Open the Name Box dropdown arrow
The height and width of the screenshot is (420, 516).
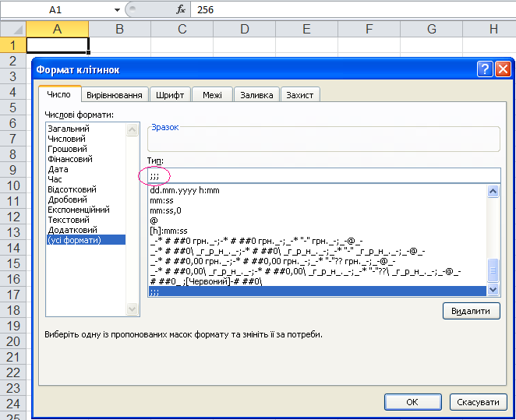[x=117, y=9]
